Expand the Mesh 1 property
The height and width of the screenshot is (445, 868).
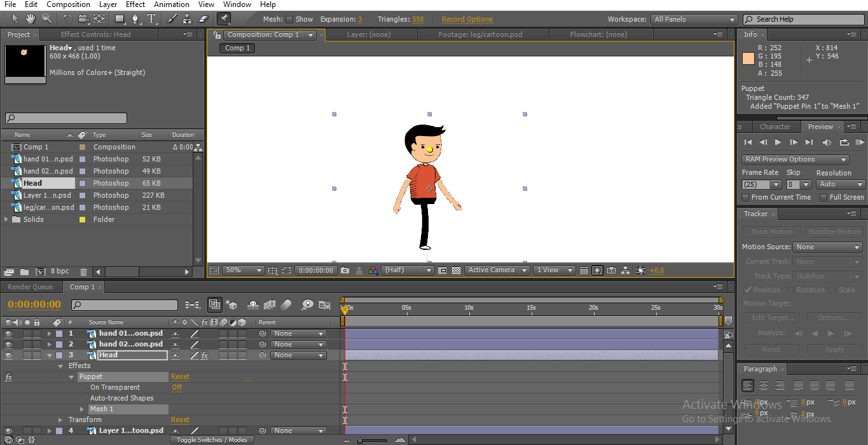[82, 409]
